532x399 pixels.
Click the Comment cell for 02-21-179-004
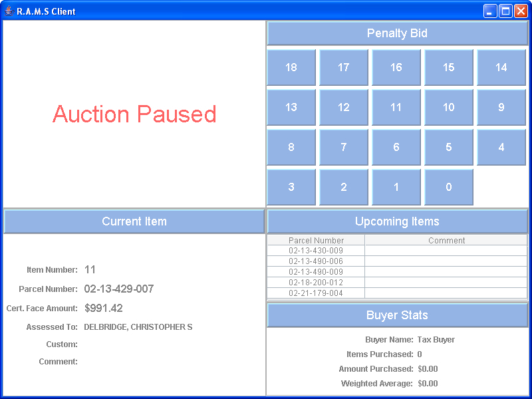[x=446, y=293]
